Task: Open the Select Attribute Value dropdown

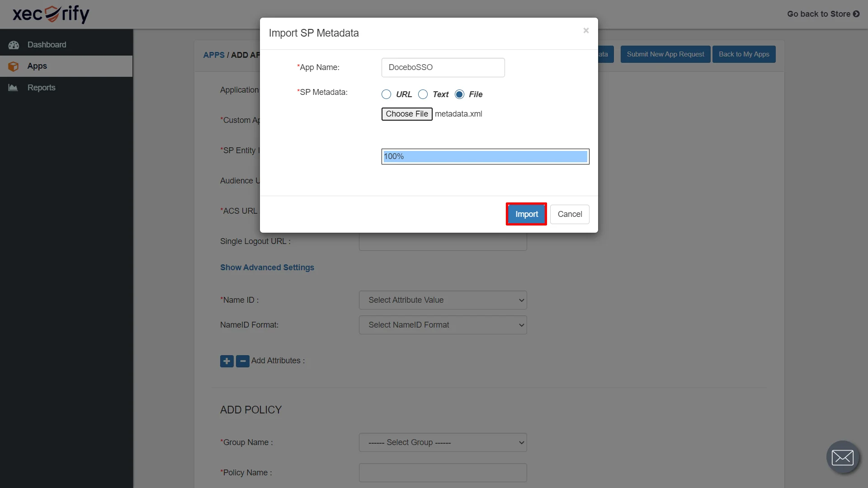Action: click(443, 300)
